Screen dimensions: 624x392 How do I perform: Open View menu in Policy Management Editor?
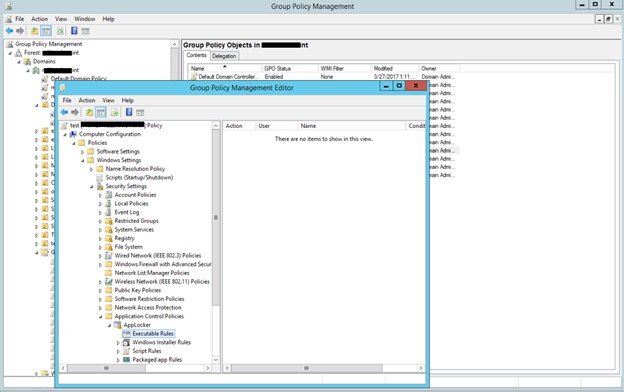[108, 100]
